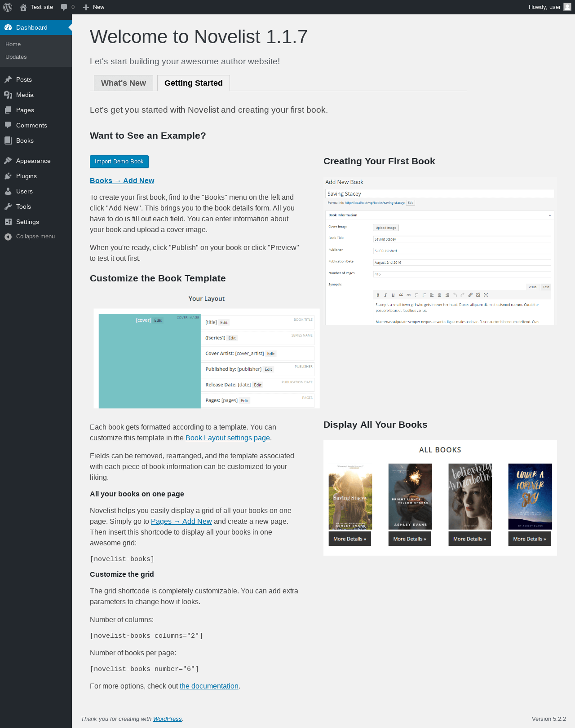The height and width of the screenshot is (728, 575).
Task: Click More Details under Believing Annabeth
Action: [x=469, y=539]
